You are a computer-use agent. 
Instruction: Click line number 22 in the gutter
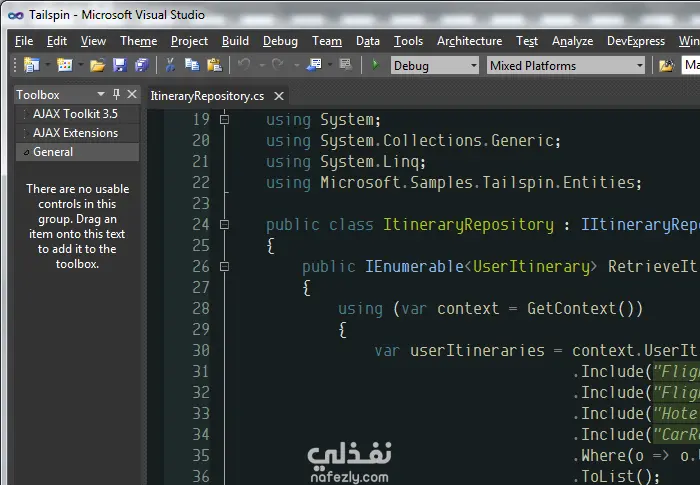[200, 183]
